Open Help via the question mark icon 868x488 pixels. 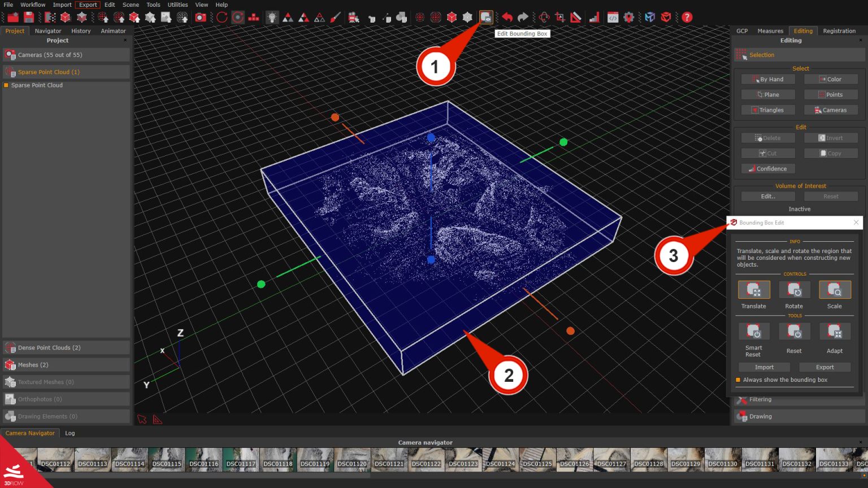[x=687, y=17]
